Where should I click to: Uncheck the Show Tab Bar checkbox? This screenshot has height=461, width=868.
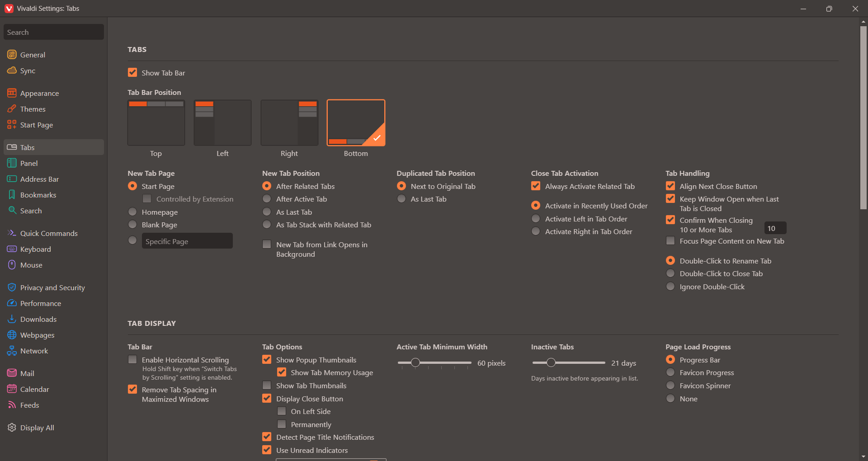click(x=132, y=73)
